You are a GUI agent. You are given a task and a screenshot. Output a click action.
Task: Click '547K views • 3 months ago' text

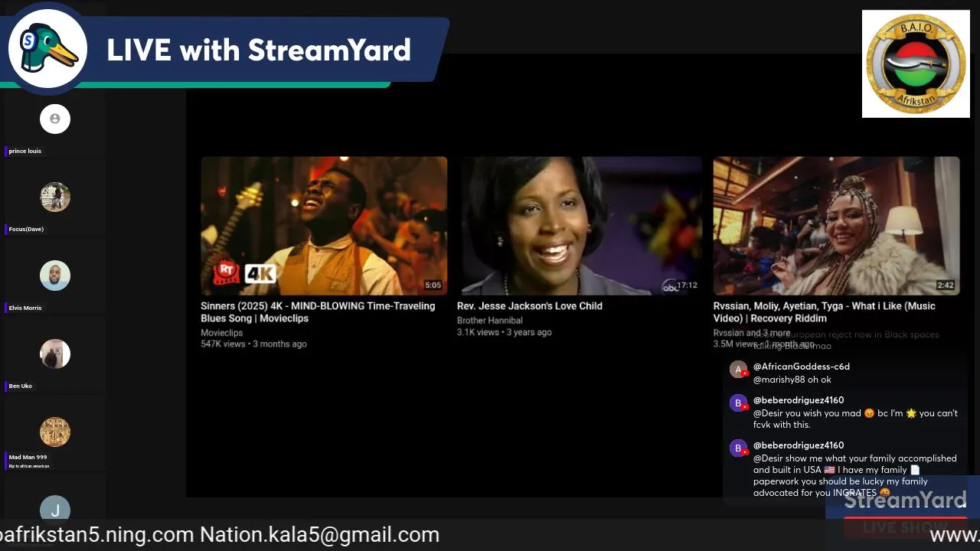coord(253,344)
